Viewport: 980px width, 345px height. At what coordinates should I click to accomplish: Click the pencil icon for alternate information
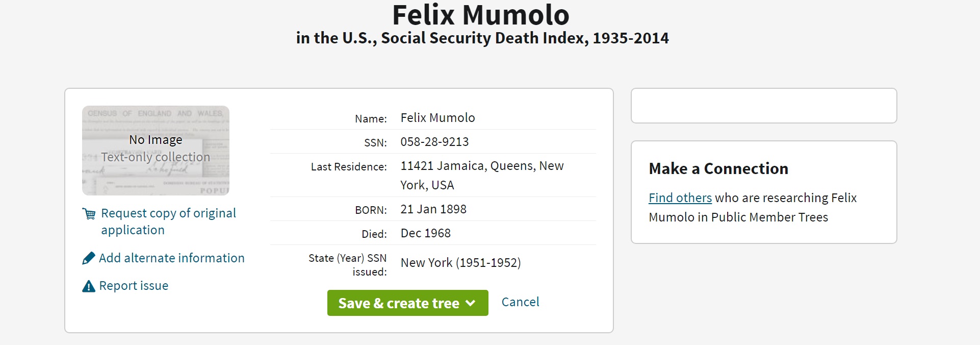coord(89,258)
